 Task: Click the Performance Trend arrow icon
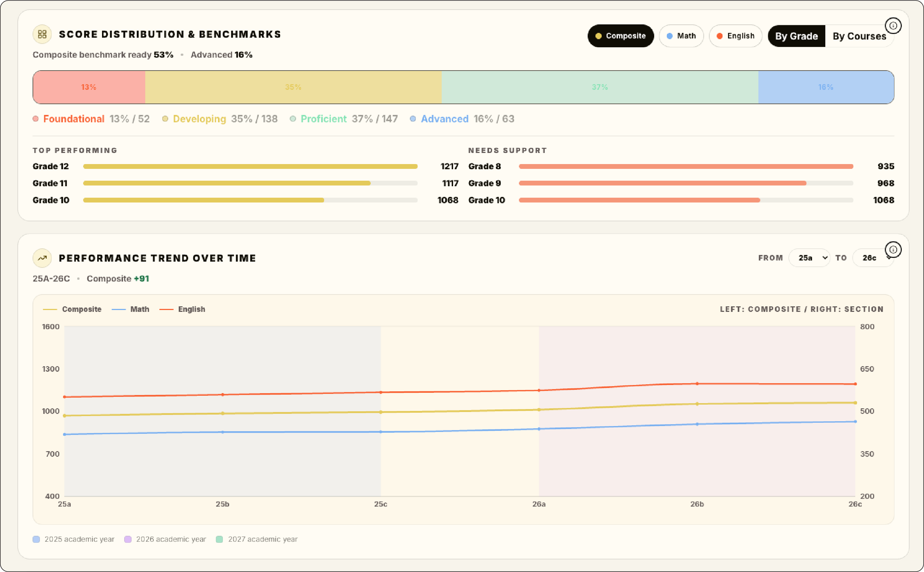click(42, 258)
